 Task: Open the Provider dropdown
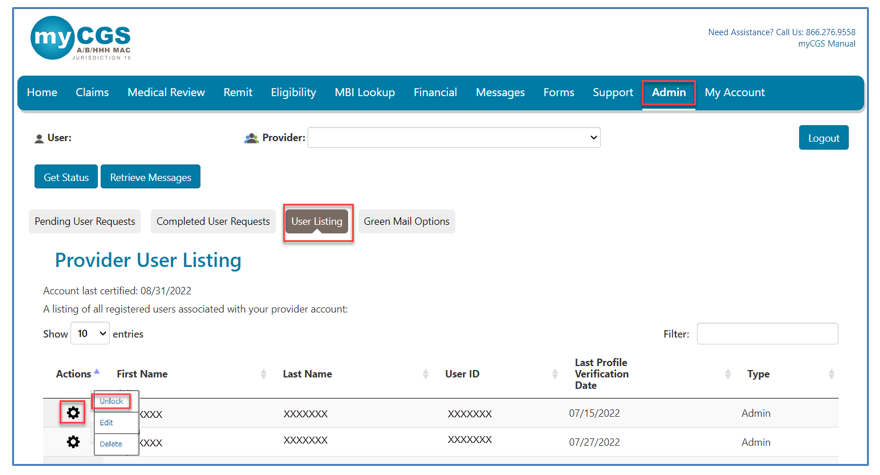[454, 138]
